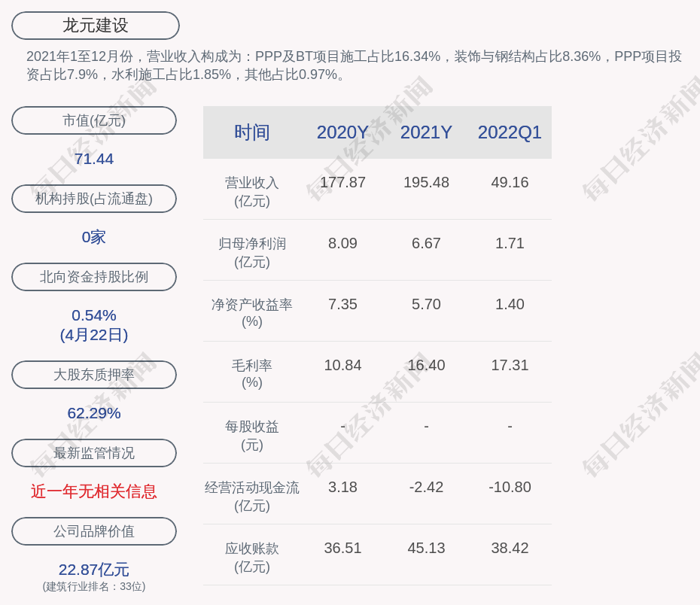Viewport: 700px width, 605px height.
Task: Click the 每股收益(元) row label
Action: (x=252, y=436)
